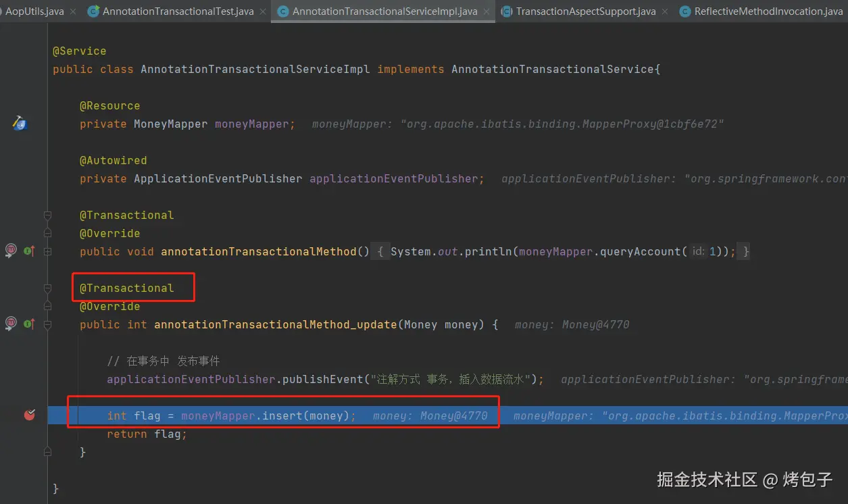Click the Chinese comment line '// 在事务中 发布事件'

[163, 361]
